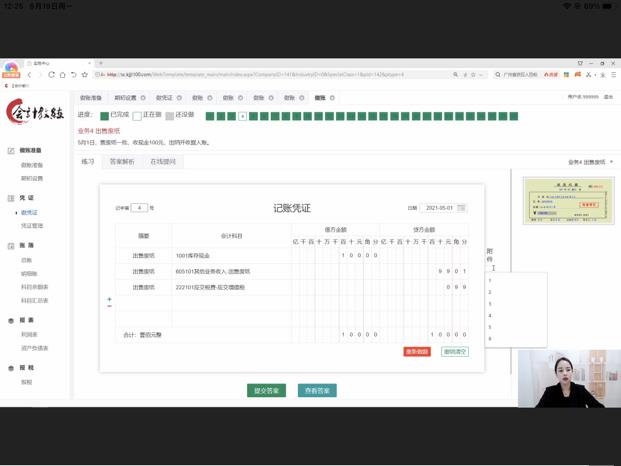Click the green 提交答案 button
This screenshot has height=466, width=621.
pyautogui.click(x=266, y=391)
